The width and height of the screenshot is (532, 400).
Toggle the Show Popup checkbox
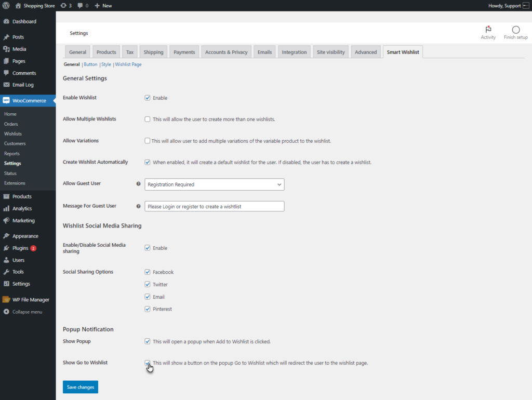point(148,342)
